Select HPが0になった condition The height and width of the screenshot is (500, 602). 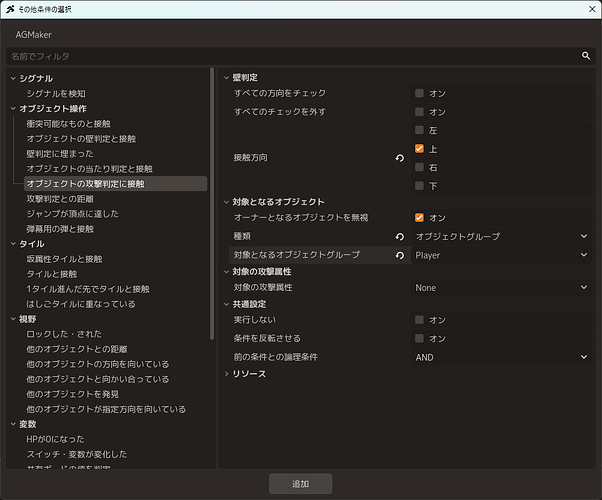[x=55, y=439]
